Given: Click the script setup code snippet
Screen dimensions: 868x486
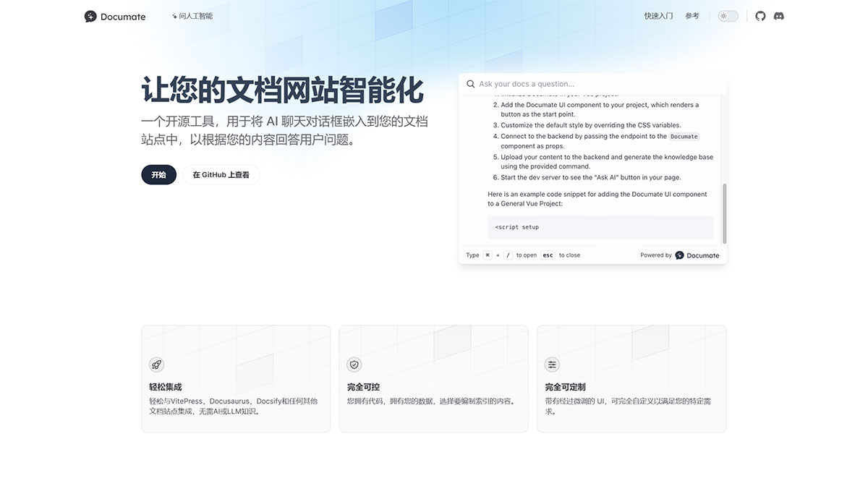Looking at the screenshot, I should [x=600, y=226].
